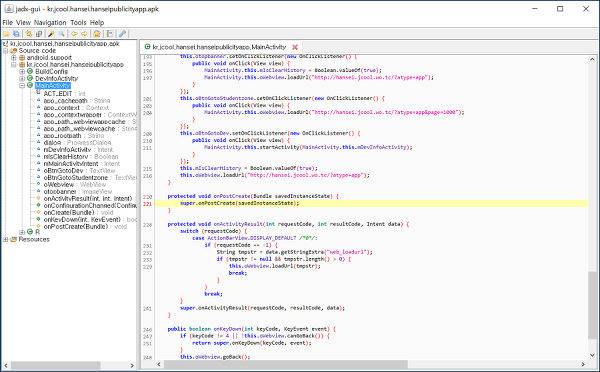Close the MainActivity tab with red X
600x372 pixels.
coord(295,47)
